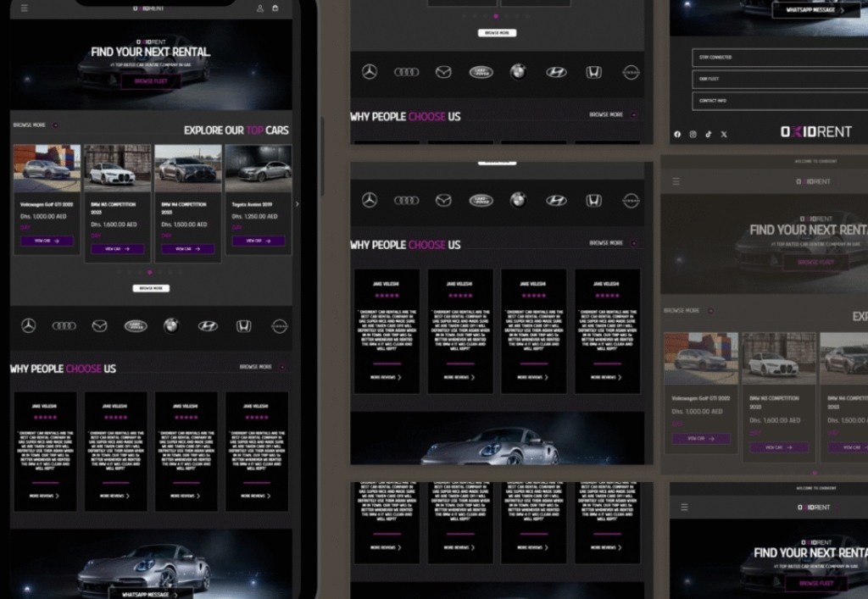Click Mercedes logo in the leftmost phone mockup
Screen dimensions: 868x599
29,326
